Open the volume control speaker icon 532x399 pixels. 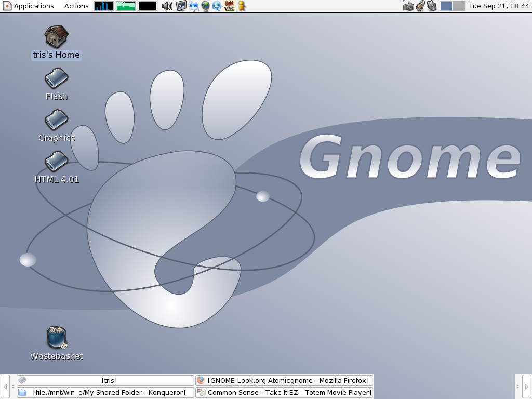pos(167,6)
